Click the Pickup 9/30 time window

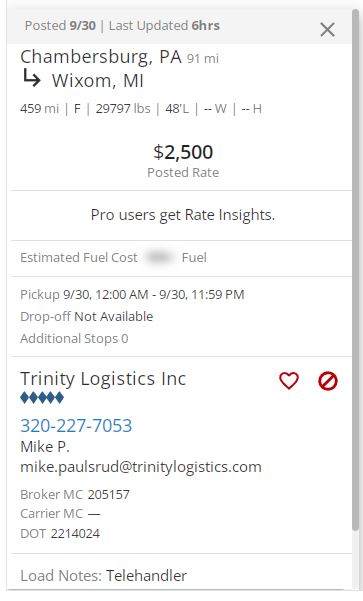(x=132, y=294)
